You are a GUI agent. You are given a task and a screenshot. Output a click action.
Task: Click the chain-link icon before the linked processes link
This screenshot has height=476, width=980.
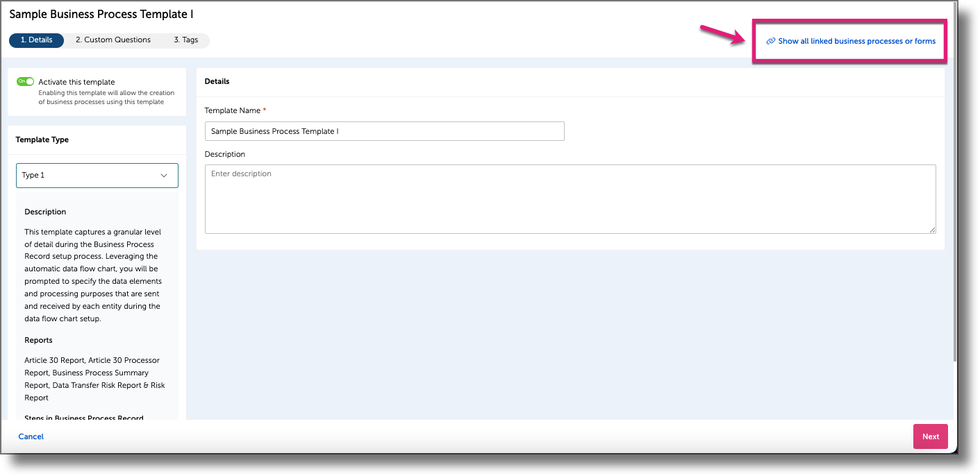771,41
